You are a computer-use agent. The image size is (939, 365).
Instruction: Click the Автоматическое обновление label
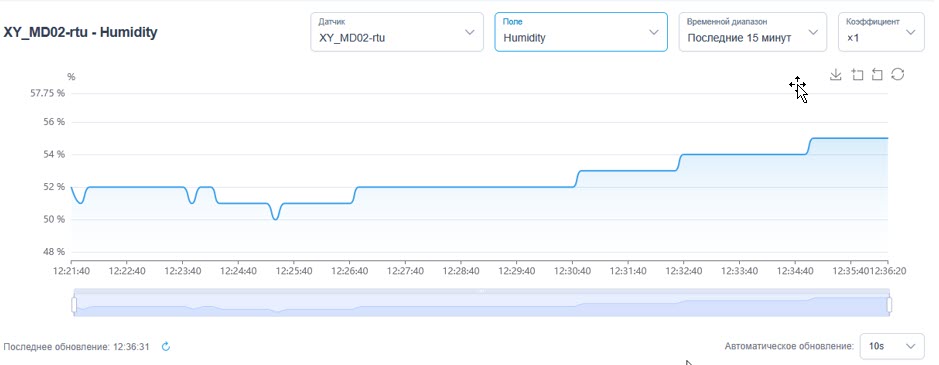click(789, 346)
